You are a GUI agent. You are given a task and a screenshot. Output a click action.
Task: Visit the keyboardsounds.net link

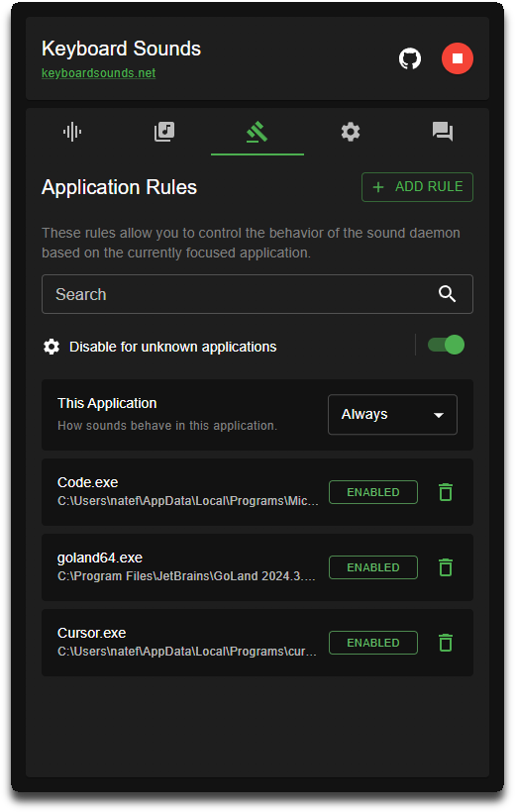pos(98,73)
